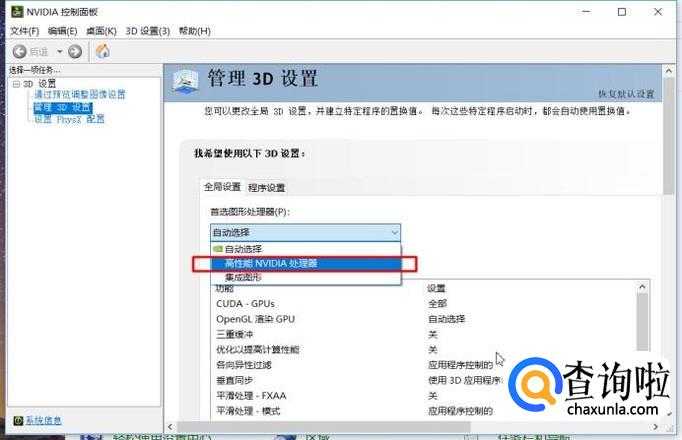Choose 集成图形 from the dropdown list

tap(243, 277)
